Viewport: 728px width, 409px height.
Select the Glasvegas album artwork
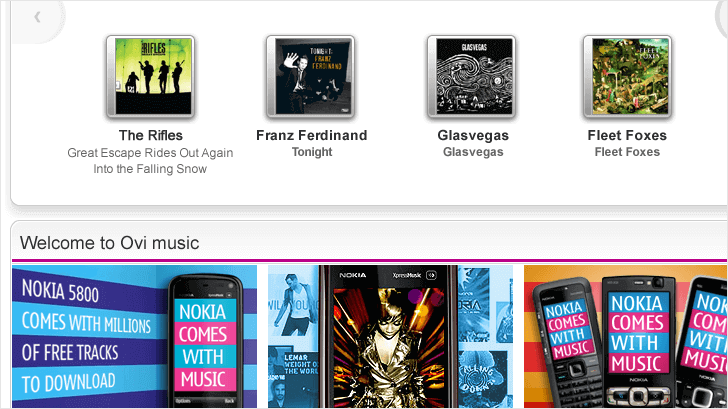click(471, 77)
